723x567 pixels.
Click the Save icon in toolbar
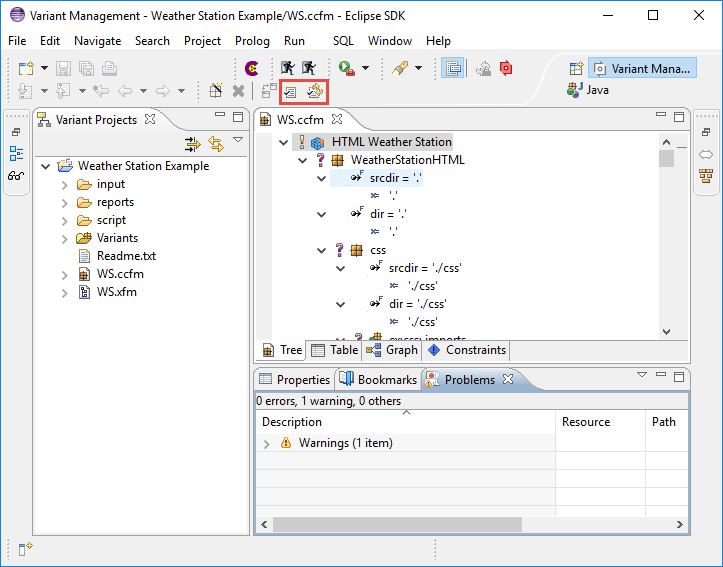[x=63, y=68]
